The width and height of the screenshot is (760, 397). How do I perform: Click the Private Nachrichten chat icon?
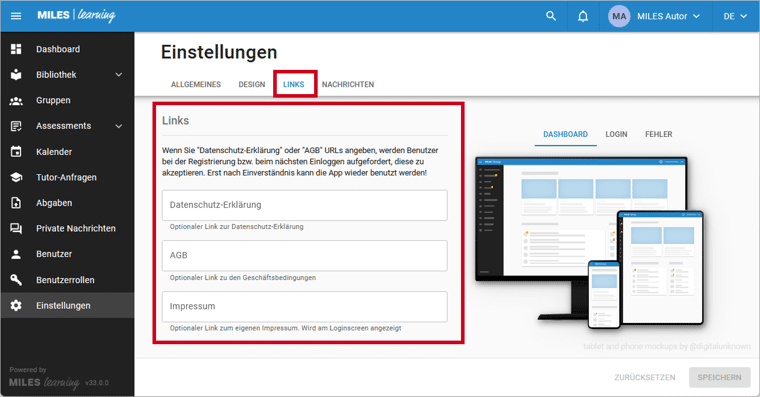coord(16,228)
